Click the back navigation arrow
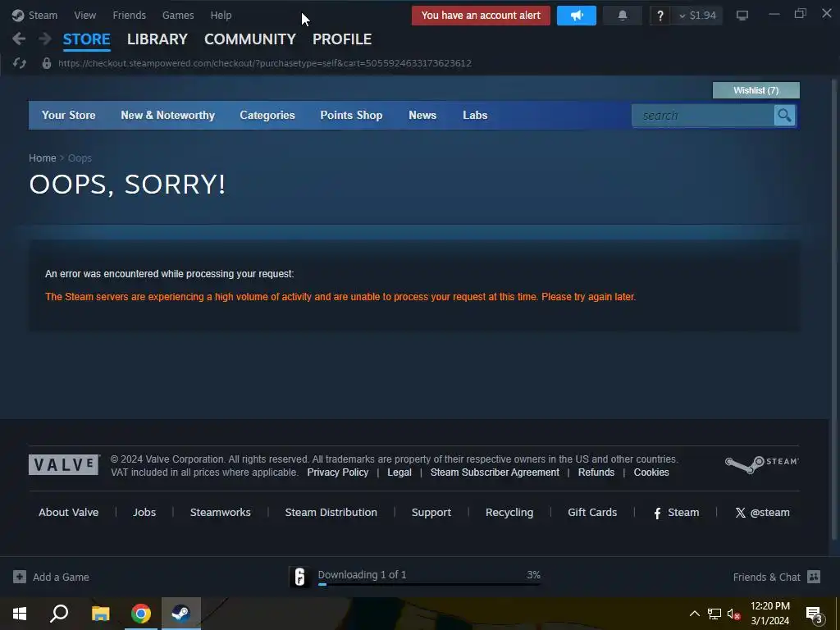 point(19,39)
